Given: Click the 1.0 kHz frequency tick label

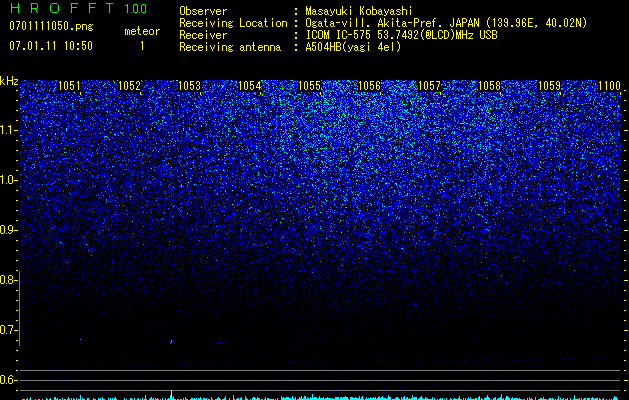Looking at the screenshot, I should (x=9, y=180).
